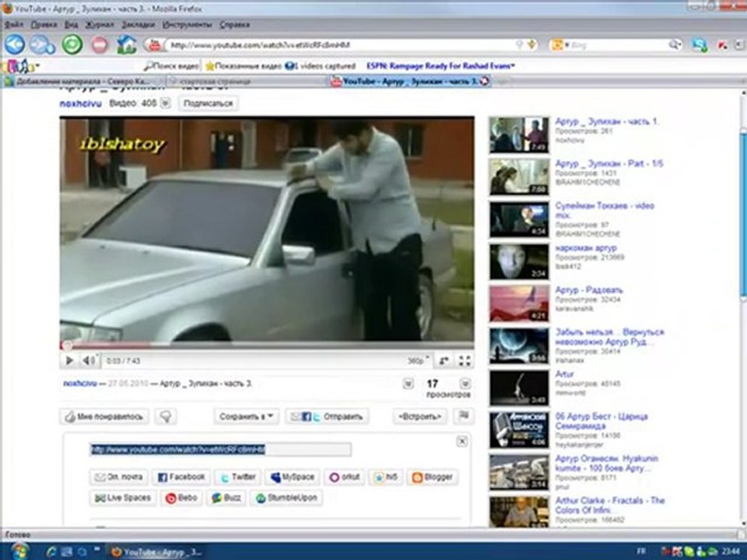Viewport: 747px width, 560px height.
Task: Click the share URL text field
Action: 221,449
